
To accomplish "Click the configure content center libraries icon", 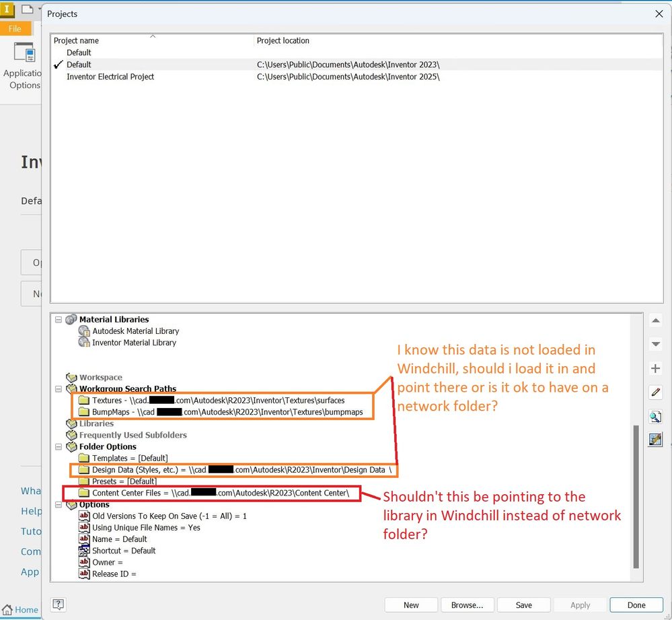I will pos(655,440).
